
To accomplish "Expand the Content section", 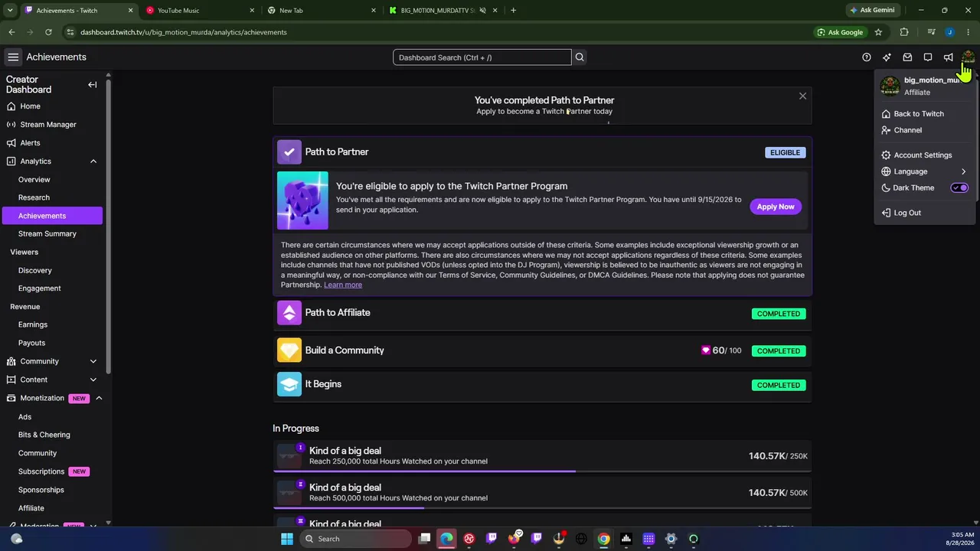I will point(93,380).
